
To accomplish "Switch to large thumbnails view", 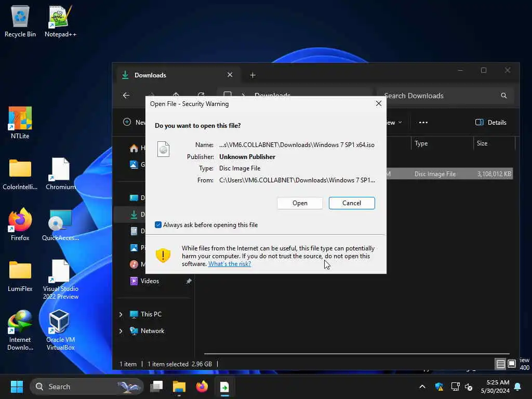I will click(512, 364).
